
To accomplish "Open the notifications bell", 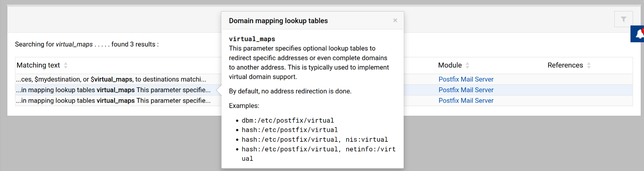I will [x=639, y=34].
